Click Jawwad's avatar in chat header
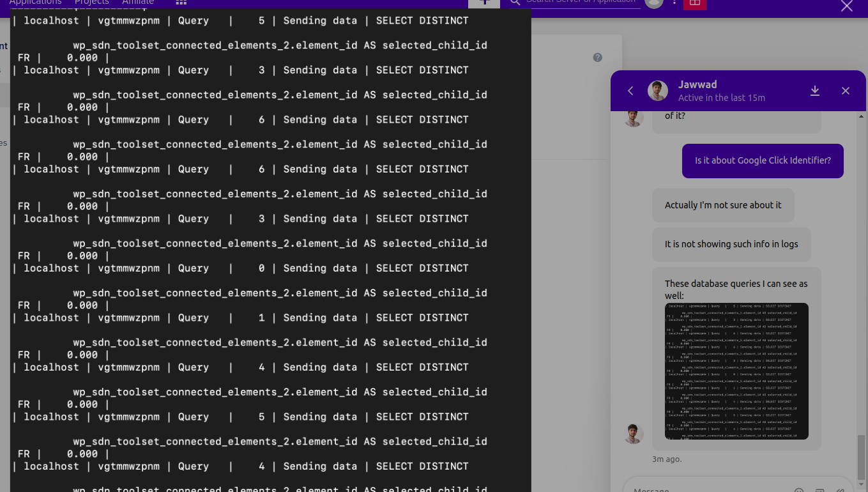 pos(658,91)
